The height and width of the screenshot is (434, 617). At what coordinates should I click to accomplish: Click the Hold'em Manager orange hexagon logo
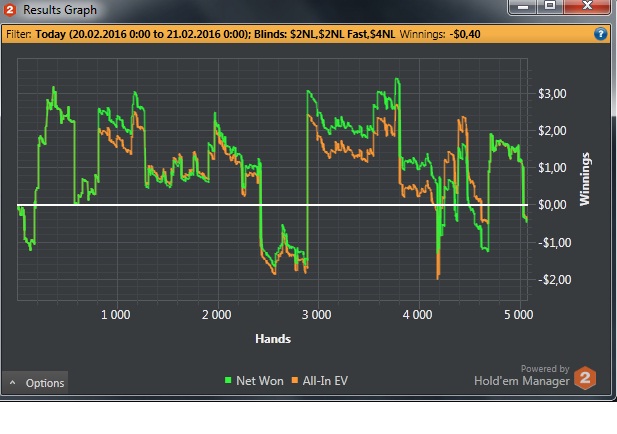point(585,378)
